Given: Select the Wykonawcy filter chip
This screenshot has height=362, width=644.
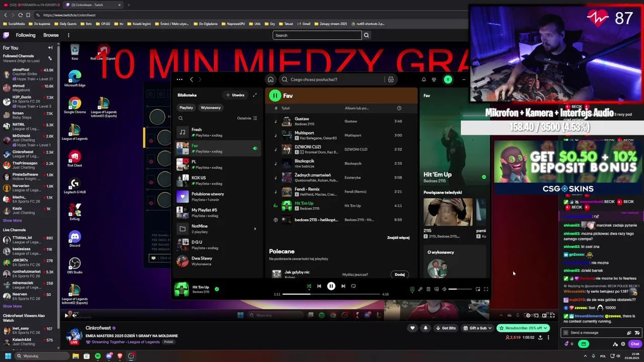Looking at the screenshot, I should click(x=211, y=108).
